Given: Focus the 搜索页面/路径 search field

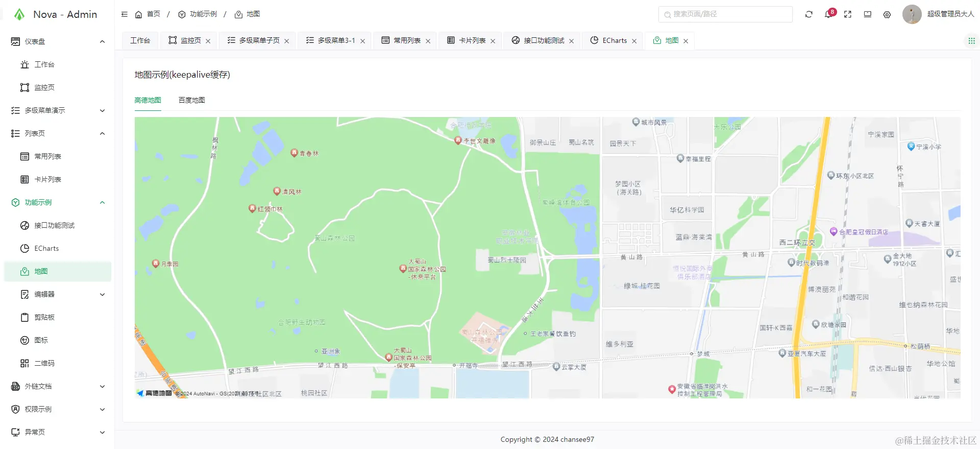Looking at the screenshot, I should coord(725,14).
